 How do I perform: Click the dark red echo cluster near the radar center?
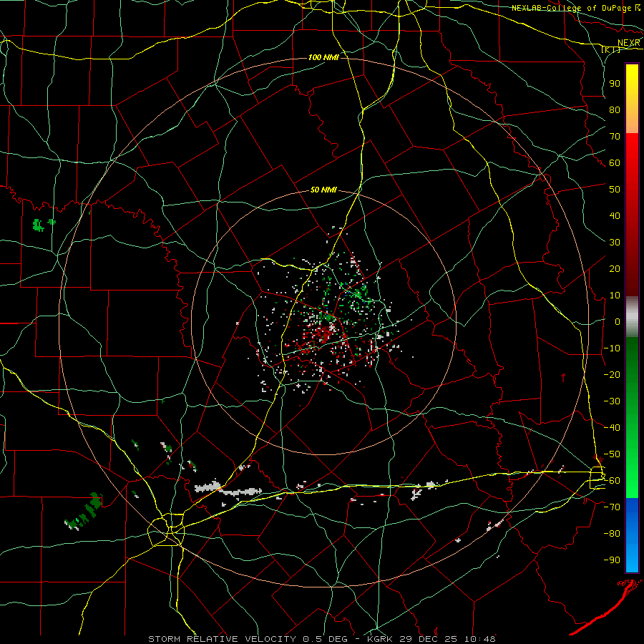(x=326, y=333)
